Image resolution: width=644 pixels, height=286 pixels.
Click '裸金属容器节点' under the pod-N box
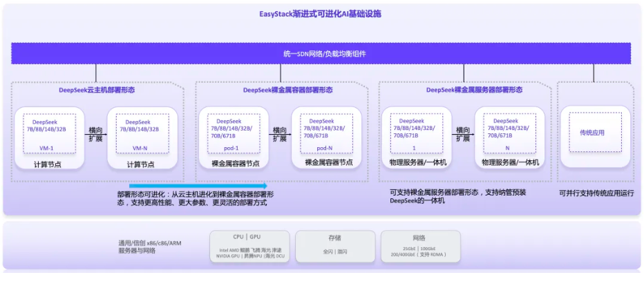[329, 162]
